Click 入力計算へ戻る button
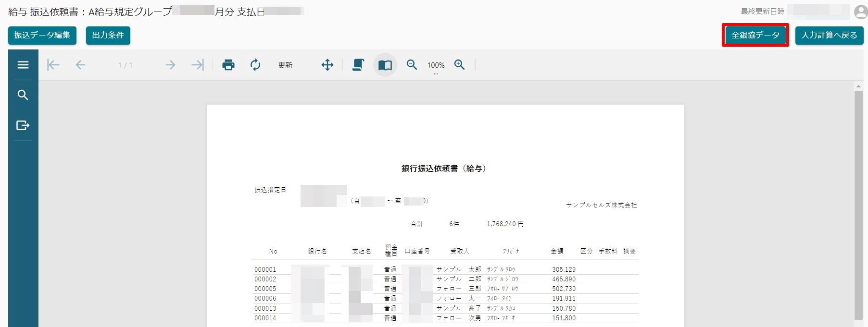 click(830, 36)
